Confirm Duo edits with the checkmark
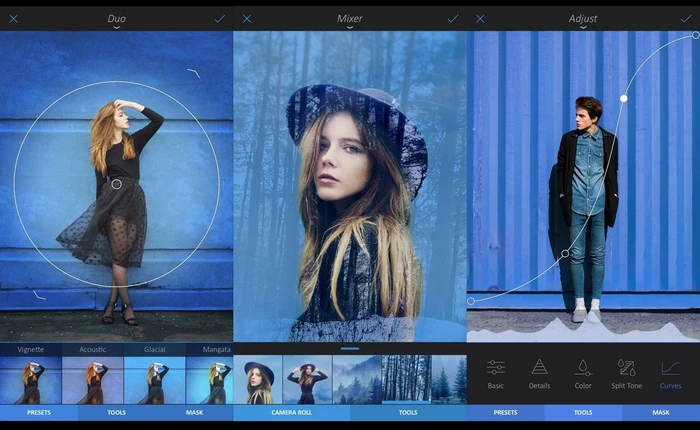The height and width of the screenshot is (430, 700). click(x=220, y=18)
